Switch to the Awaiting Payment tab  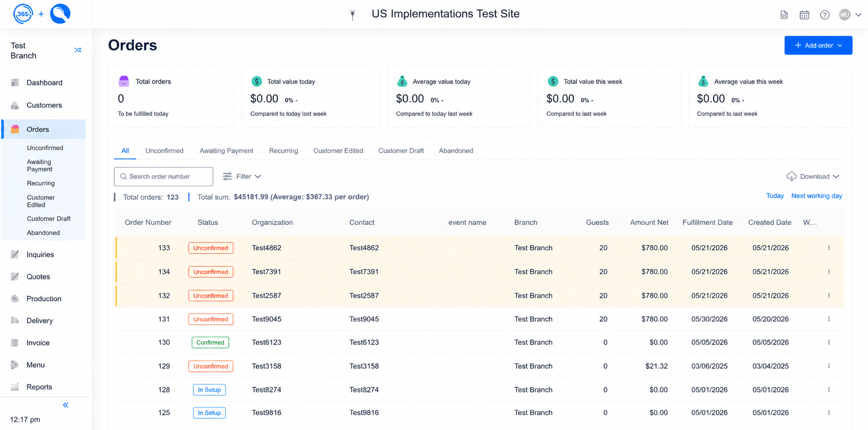point(226,150)
